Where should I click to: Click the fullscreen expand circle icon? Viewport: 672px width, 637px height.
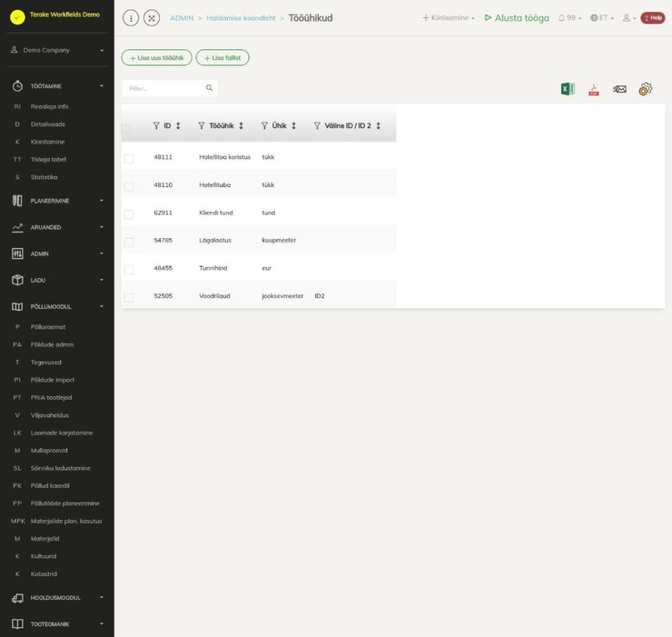point(152,18)
